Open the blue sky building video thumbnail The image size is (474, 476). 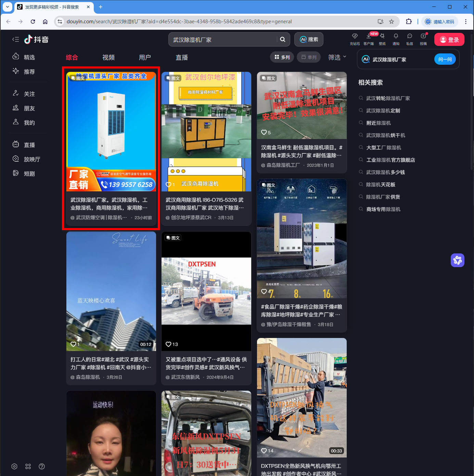point(111,291)
